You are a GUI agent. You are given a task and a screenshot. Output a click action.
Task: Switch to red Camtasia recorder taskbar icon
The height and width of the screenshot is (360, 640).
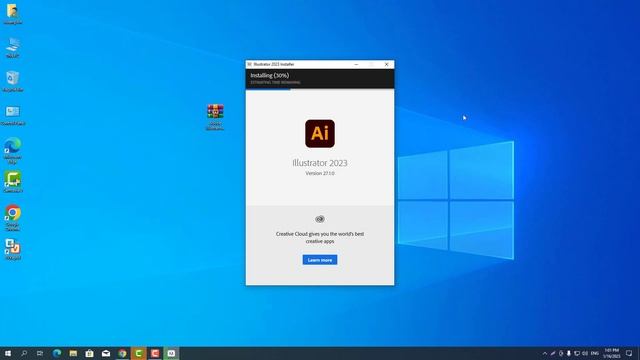pos(155,353)
